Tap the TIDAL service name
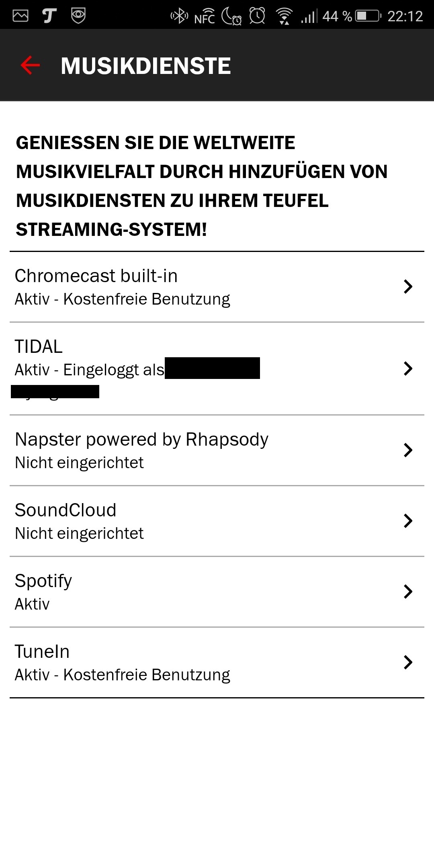 click(x=39, y=346)
